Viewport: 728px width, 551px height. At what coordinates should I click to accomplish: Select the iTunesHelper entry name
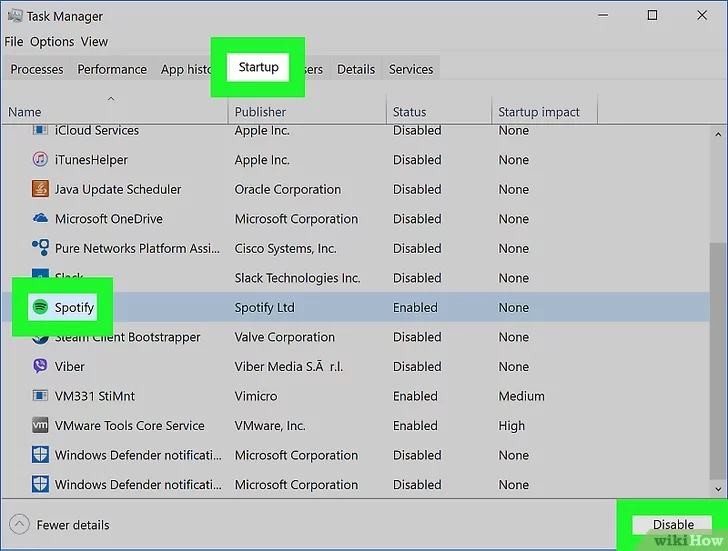(91, 160)
